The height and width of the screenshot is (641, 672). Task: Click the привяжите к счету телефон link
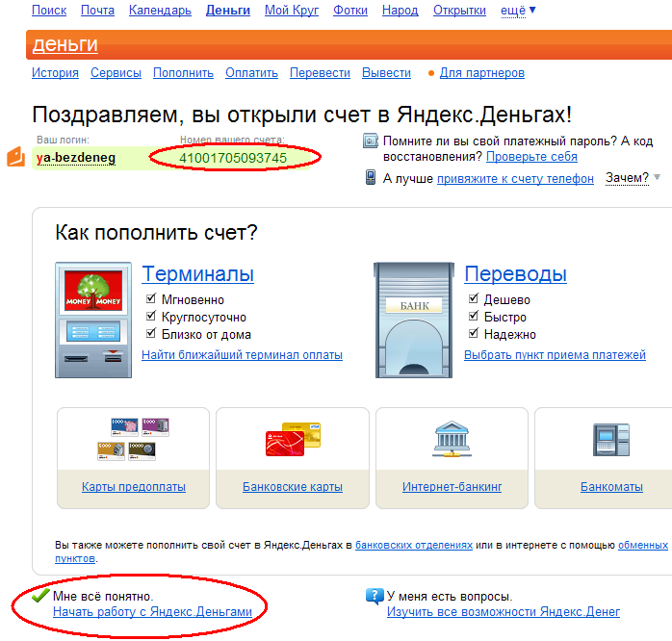[515, 179]
